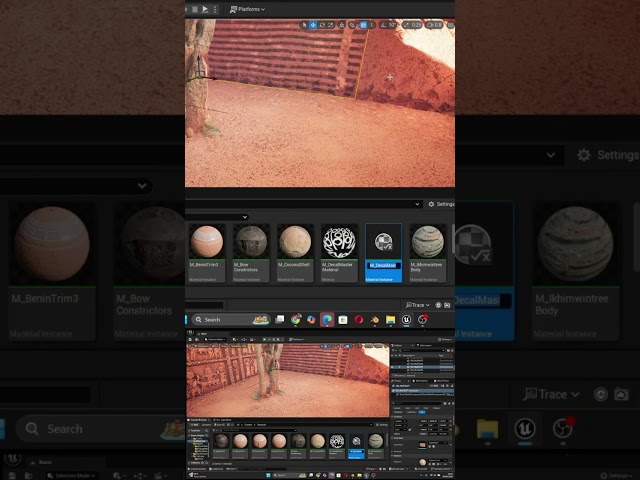Open Microsoft Store from the taskbar

click(x=343, y=320)
